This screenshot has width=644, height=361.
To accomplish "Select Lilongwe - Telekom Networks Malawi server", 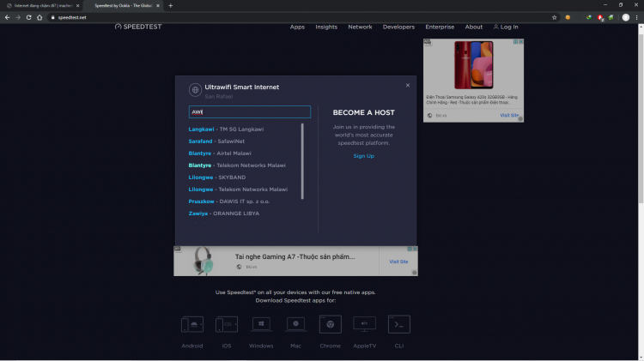I will point(238,190).
